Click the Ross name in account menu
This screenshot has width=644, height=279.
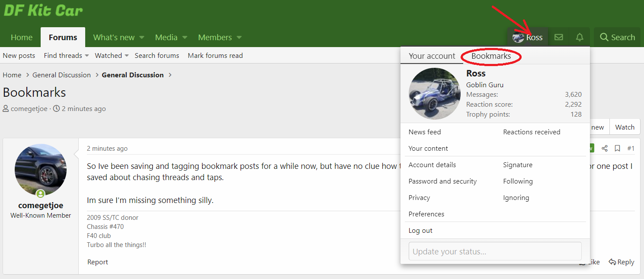pos(476,73)
